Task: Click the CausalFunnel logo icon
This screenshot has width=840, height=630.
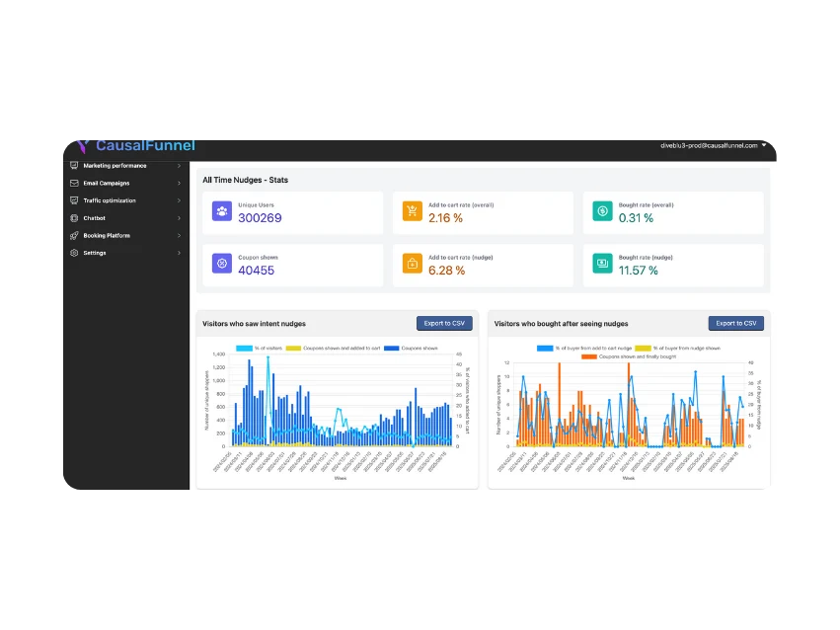Action: 83,145
